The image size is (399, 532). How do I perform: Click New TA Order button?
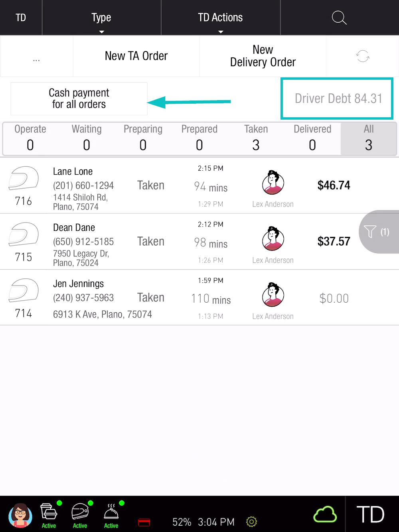[136, 56]
